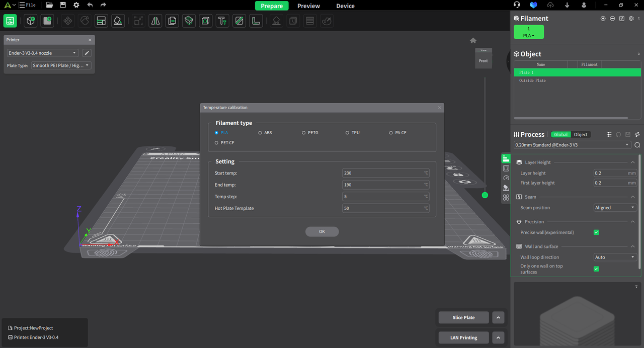
Task: Choose TPU in the Temperature calibration dialog
Action: tap(347, 132)
